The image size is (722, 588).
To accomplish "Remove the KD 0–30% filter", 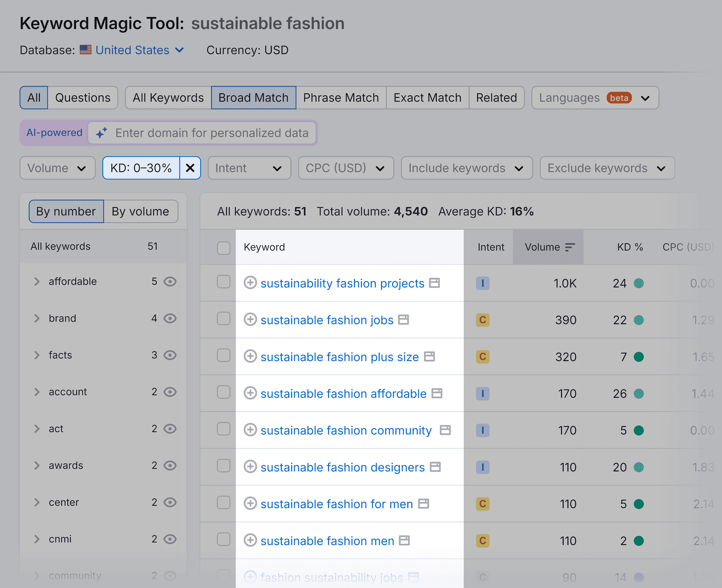I will [190, 168].
